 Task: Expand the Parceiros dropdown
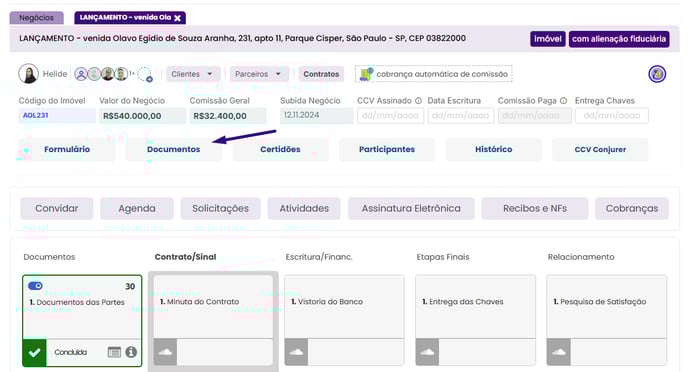(259, 74)
